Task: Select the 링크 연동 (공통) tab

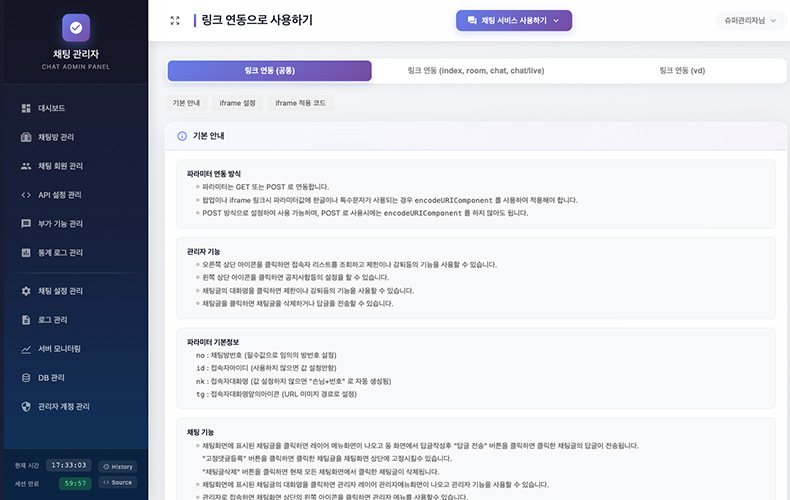Action: (270, 71)
